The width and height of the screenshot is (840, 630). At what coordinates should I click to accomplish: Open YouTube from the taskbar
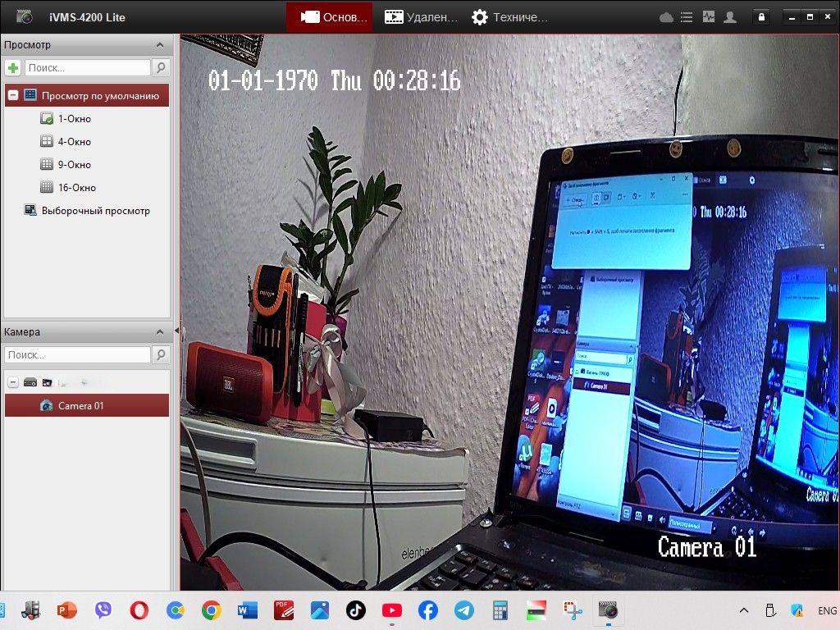pyautogui.click(x=392, y=610)
